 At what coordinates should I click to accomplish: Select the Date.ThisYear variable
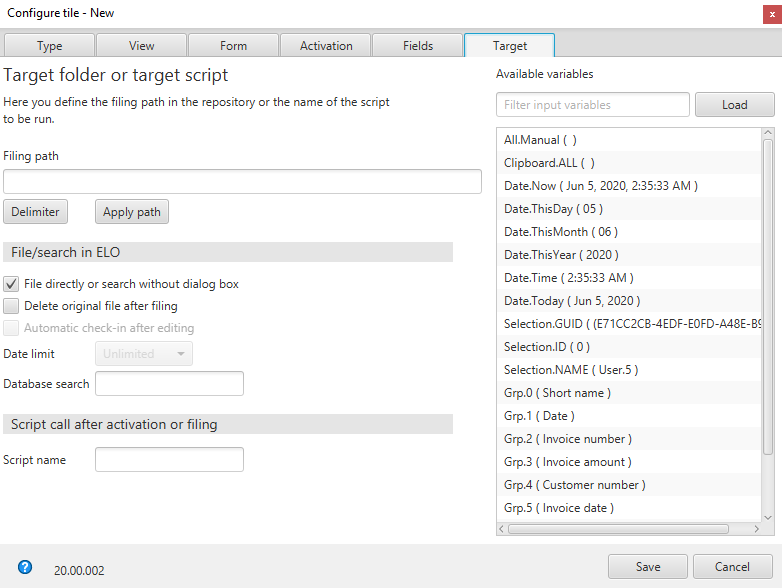pyautogui.click(x=629, y=254)
